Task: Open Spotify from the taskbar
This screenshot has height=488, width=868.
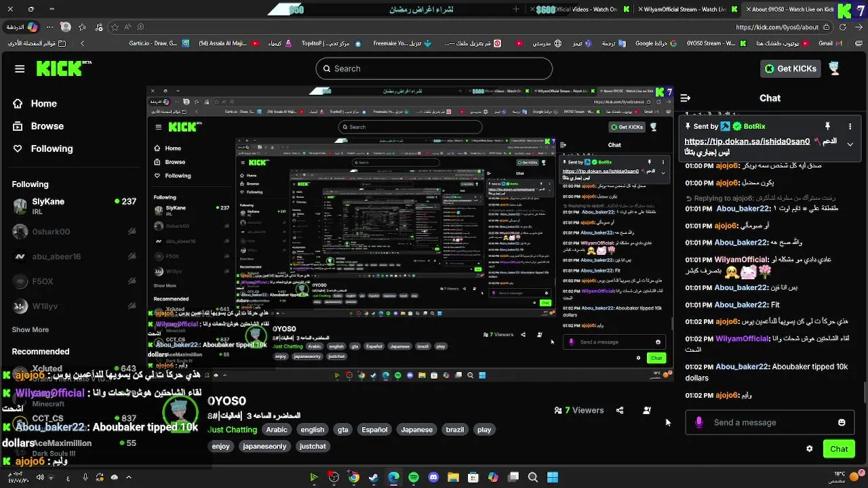Action: point(414,477)
